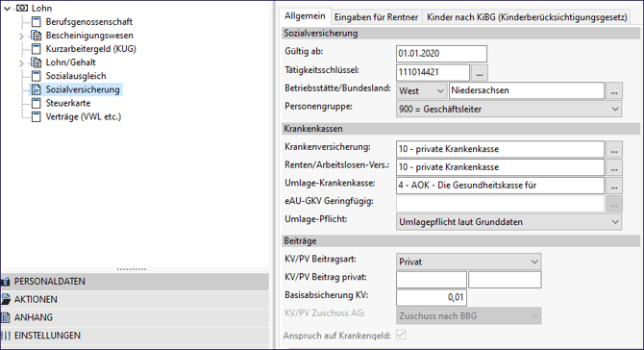Click the Steuerkarte page icon
The height and width of the screenshot is (350, 644).
pyautogui.click(x=37, y=103)
